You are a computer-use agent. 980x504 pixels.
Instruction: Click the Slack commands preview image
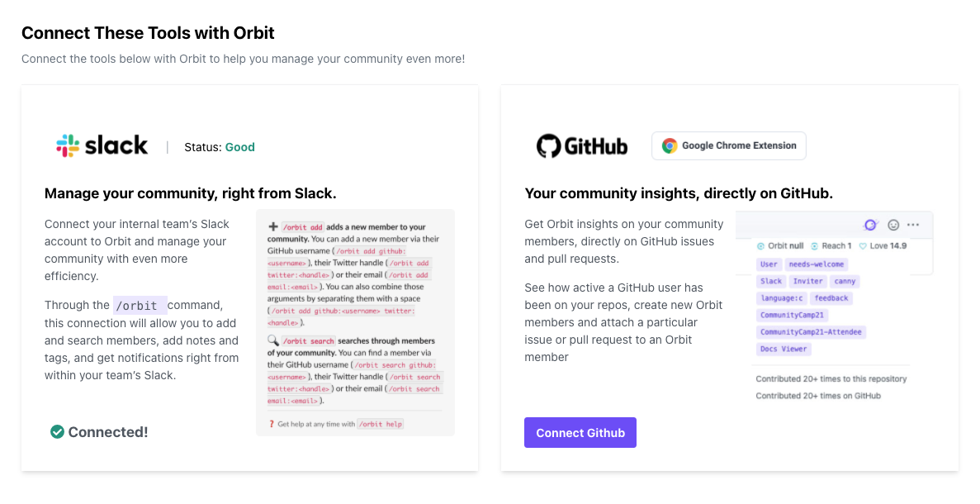click(356, 323)
